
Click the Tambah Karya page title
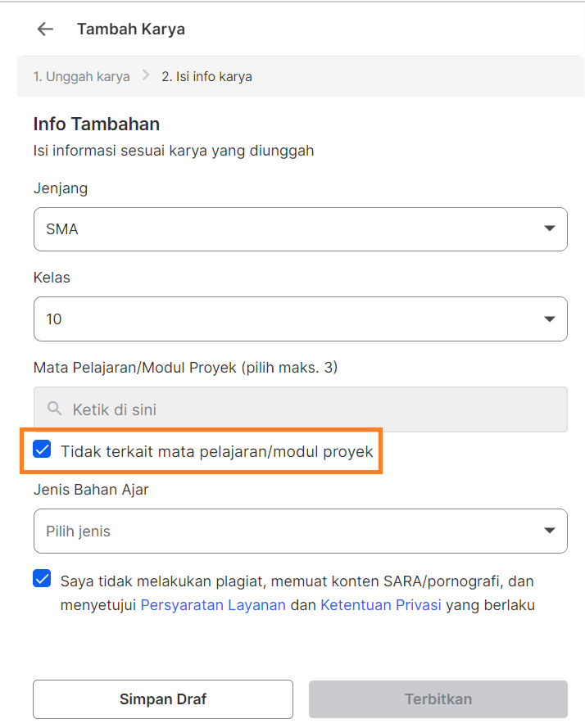pos(130,29)
